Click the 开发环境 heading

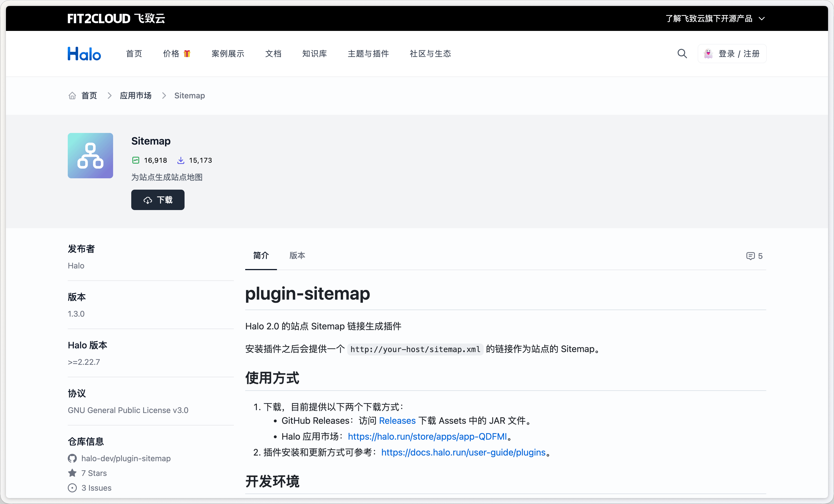[x=272, y=481]
